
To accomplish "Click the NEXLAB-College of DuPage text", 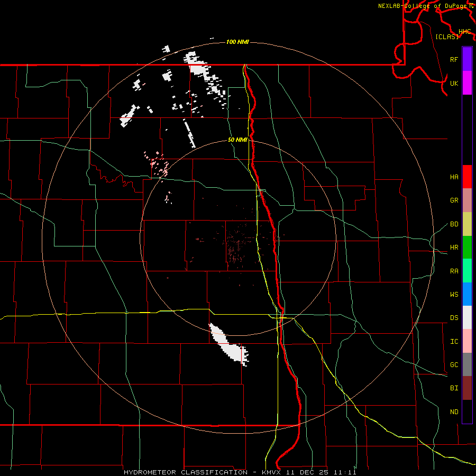I will pos(423,6).
